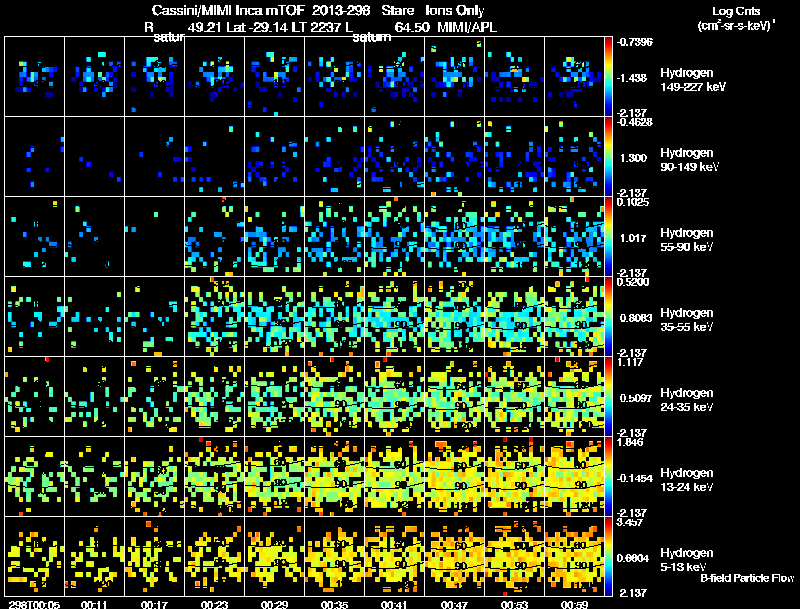Click the 'Ions Only' text in title
This screenshot has width=800, height=609.
tap(455, 10)
